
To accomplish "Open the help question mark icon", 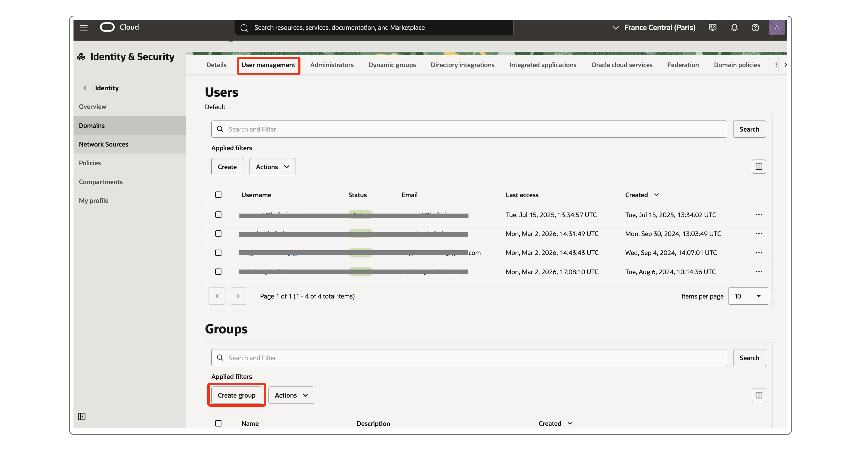I will click(x=755, y=28).
